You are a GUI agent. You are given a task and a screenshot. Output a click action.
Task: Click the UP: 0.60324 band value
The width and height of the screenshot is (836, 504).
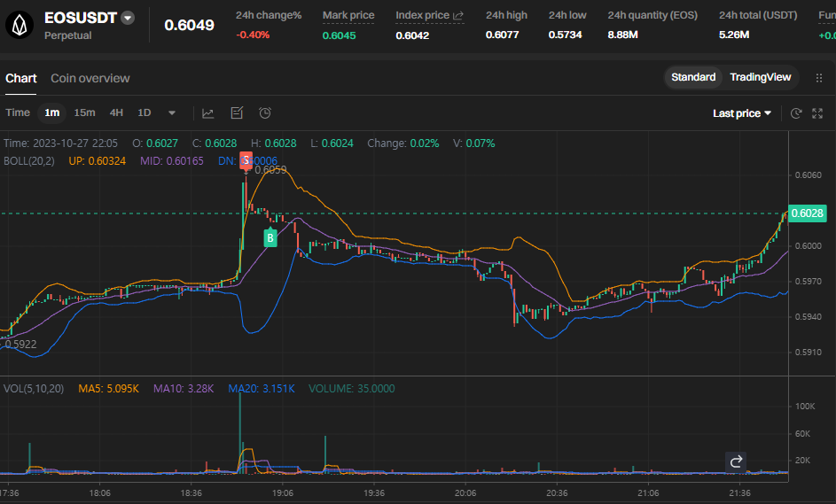click(97, 161)
